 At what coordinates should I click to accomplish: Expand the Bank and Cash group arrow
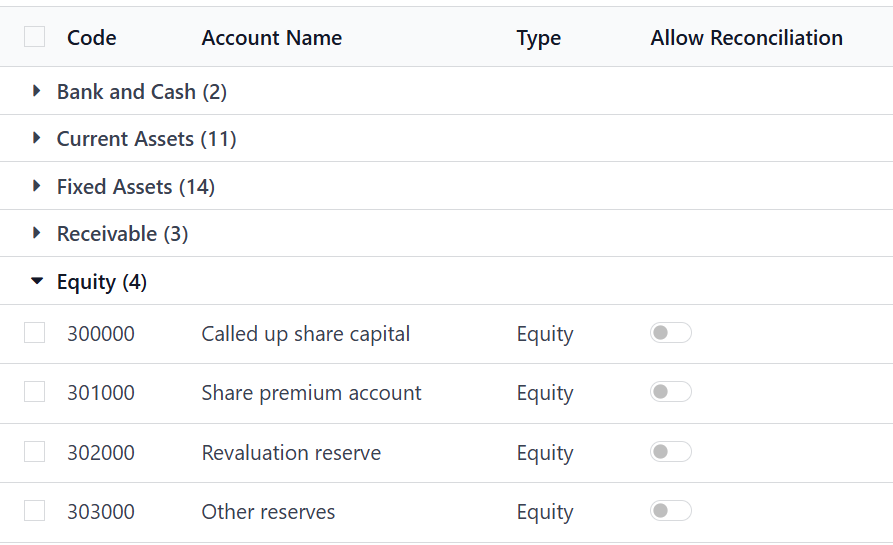coord(36,91)
